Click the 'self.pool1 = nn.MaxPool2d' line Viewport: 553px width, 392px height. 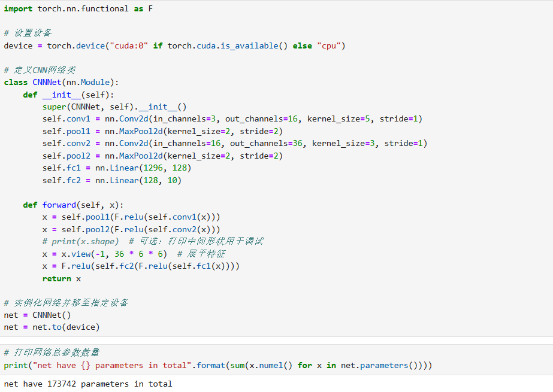[162, 132]
